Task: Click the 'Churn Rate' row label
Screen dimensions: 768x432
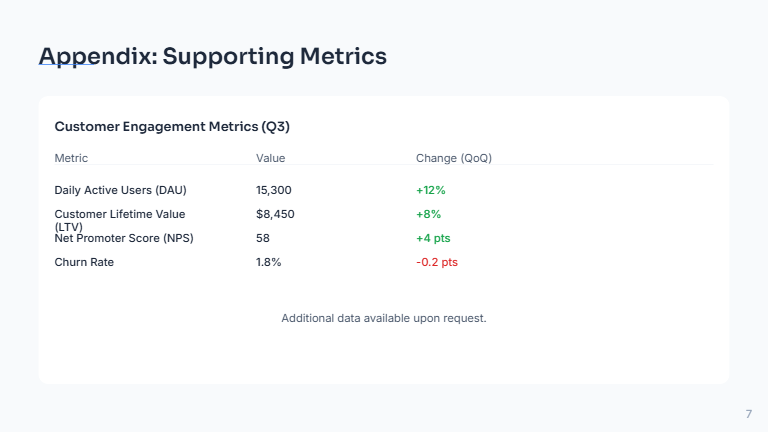Action: tap(84, 262)
